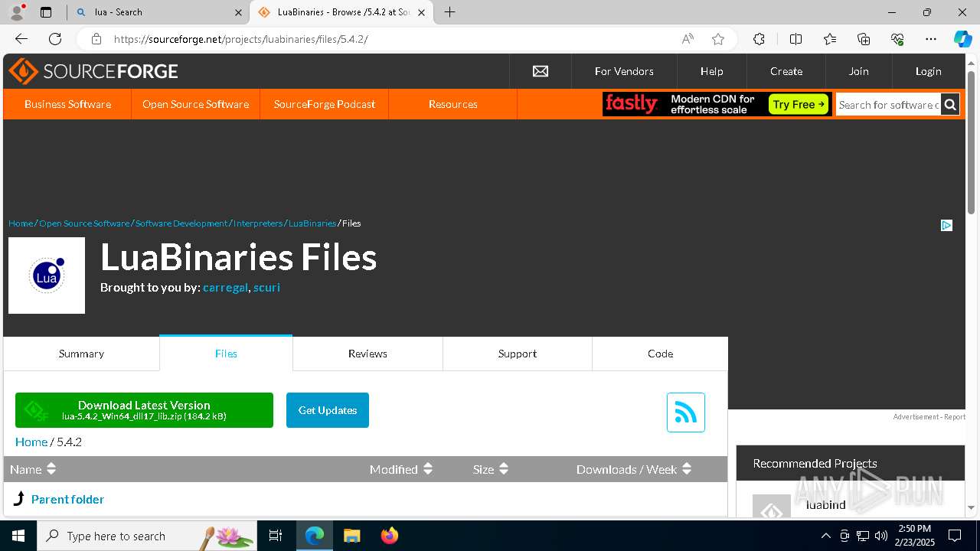Sort files by Name column
The height and width of the screenshot is (551, 980).
coord(33,469)
